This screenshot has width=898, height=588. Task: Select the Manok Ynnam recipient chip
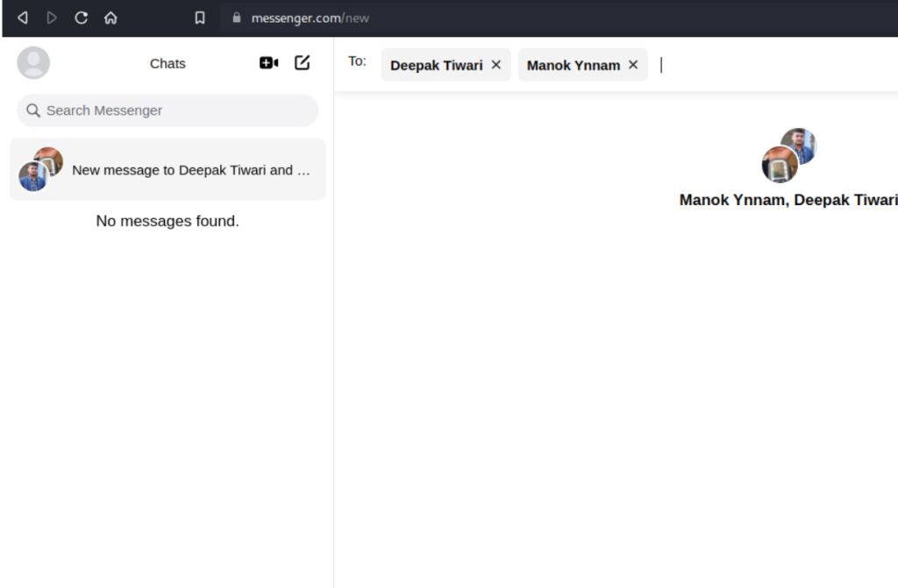click(582, 65)
